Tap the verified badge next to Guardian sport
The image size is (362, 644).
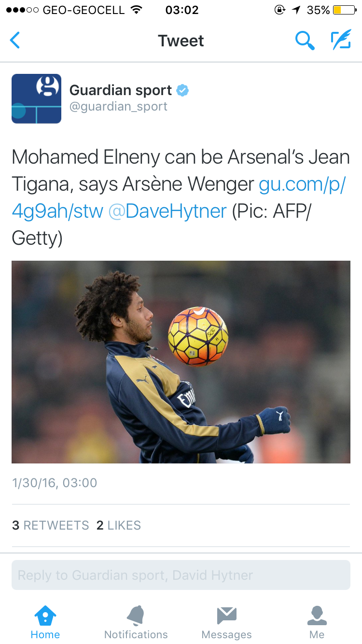[x=182, y=90]
